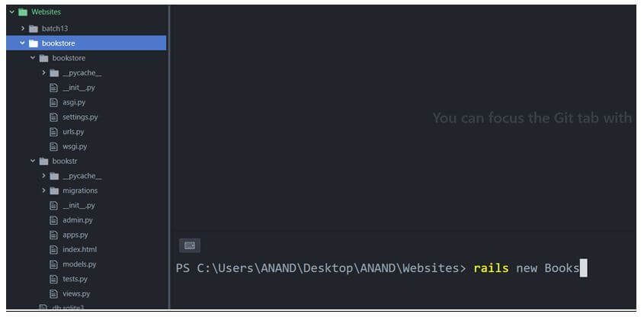Open apps.py in the tree view
Image resolution: width=644 pixels, height=317 pixels.
tap(75, 235)
